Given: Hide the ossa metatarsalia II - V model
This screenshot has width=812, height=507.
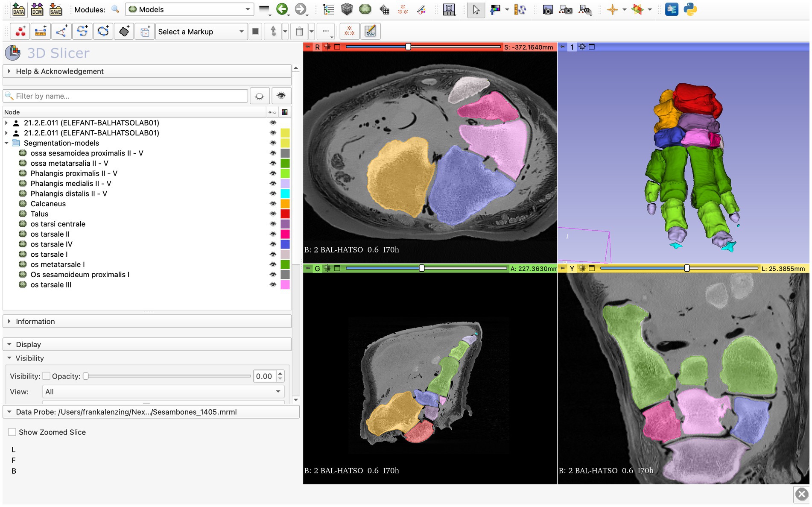Looking at the screenshot, I should coord(273,163).
